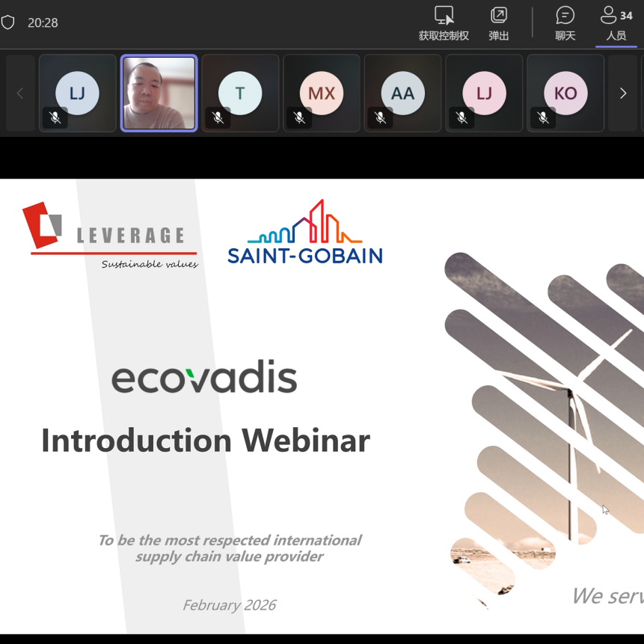Screen dimensions: 644x644
Task: Open the 人员 people list showing 34
Action: [616, 23]
